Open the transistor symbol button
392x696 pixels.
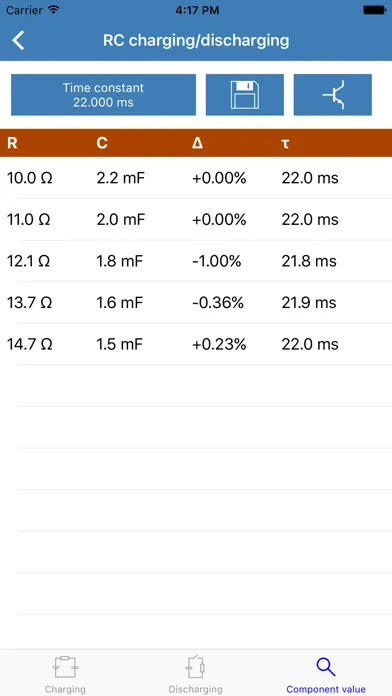(333, 95)
